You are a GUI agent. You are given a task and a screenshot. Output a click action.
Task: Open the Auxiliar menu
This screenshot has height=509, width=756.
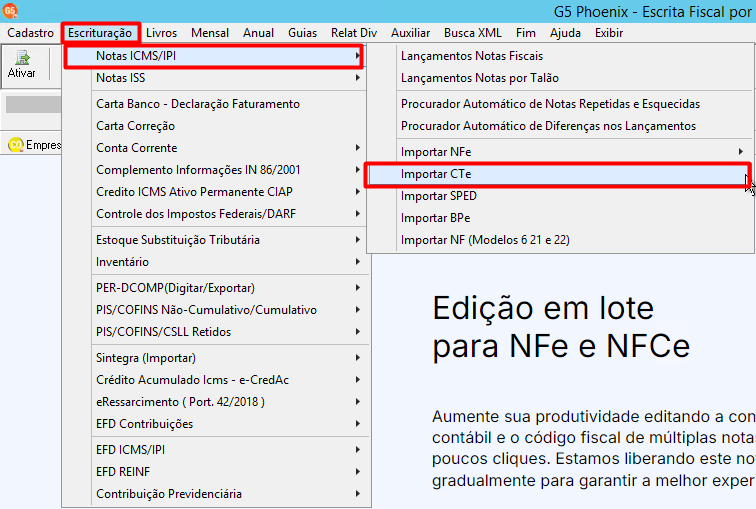[410, 33]
